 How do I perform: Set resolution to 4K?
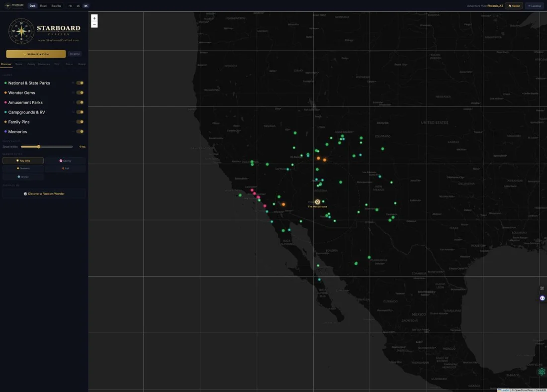(86, 6)
